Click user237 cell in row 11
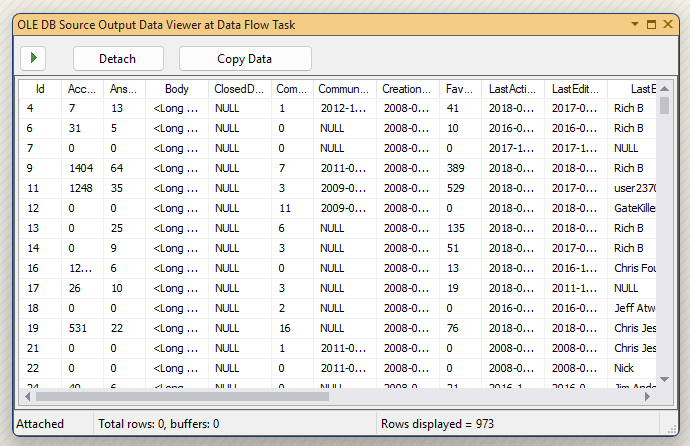The height and width of the screenshot is (446, 690). (632, 188)
